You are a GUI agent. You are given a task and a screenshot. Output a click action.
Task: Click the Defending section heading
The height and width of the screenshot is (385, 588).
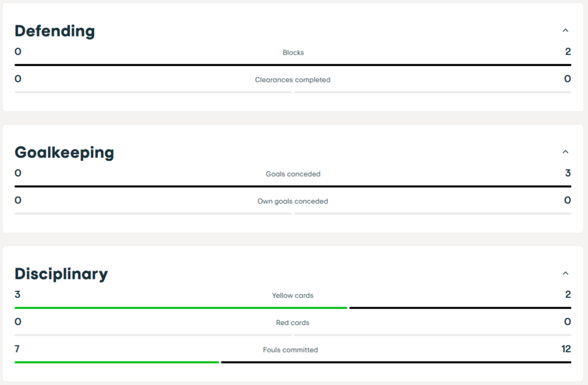(55, 31)
